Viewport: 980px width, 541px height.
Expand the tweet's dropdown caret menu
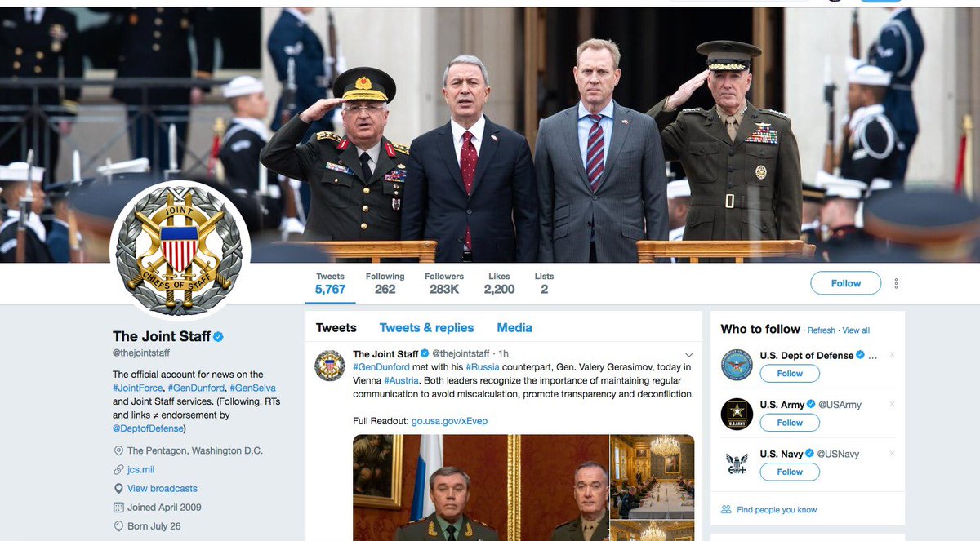pyautogui.click(x=688, y=354)
